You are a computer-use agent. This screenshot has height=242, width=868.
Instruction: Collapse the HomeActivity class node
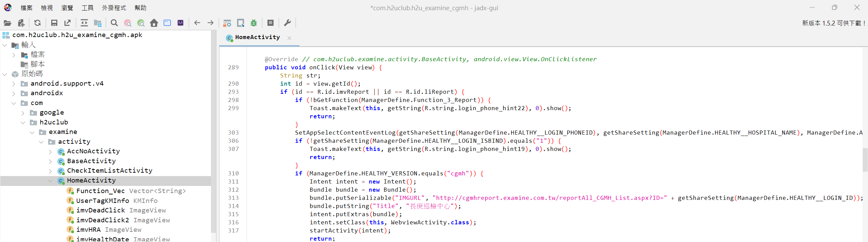pos(51,181)
